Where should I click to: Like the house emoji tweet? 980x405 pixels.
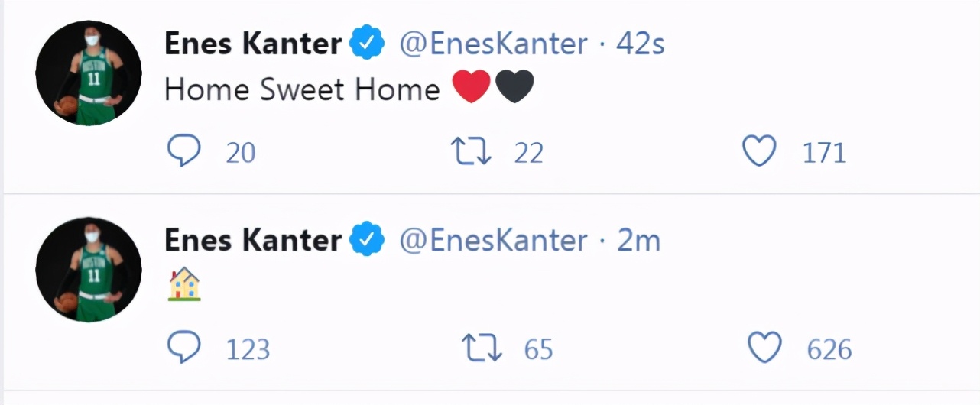tap(764, 348)
